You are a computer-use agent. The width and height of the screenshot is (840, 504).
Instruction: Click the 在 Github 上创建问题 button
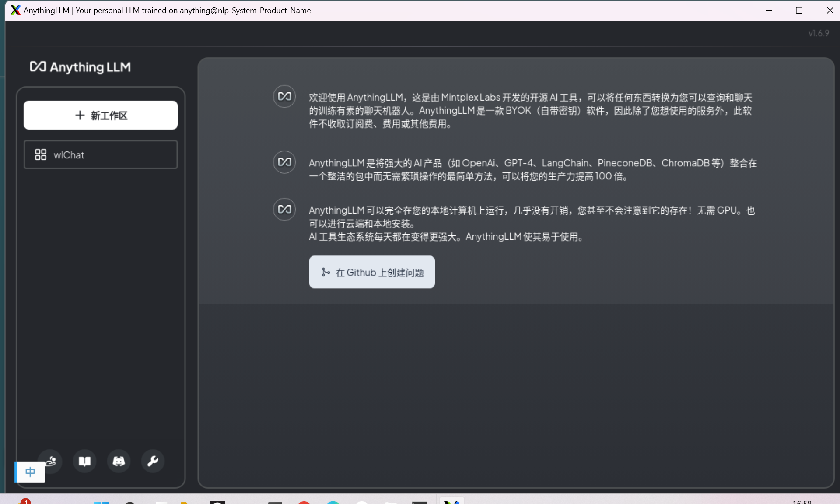pyautogui.click(x=372, y=272)
